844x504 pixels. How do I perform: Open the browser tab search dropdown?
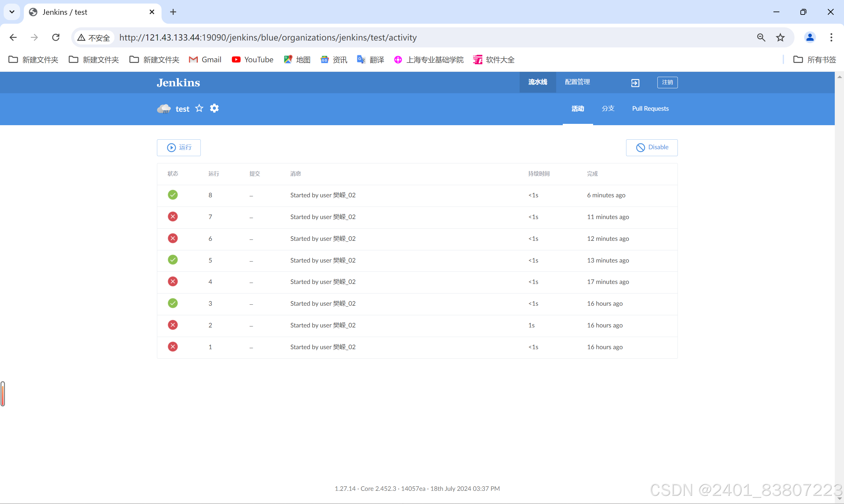(12, 12)
